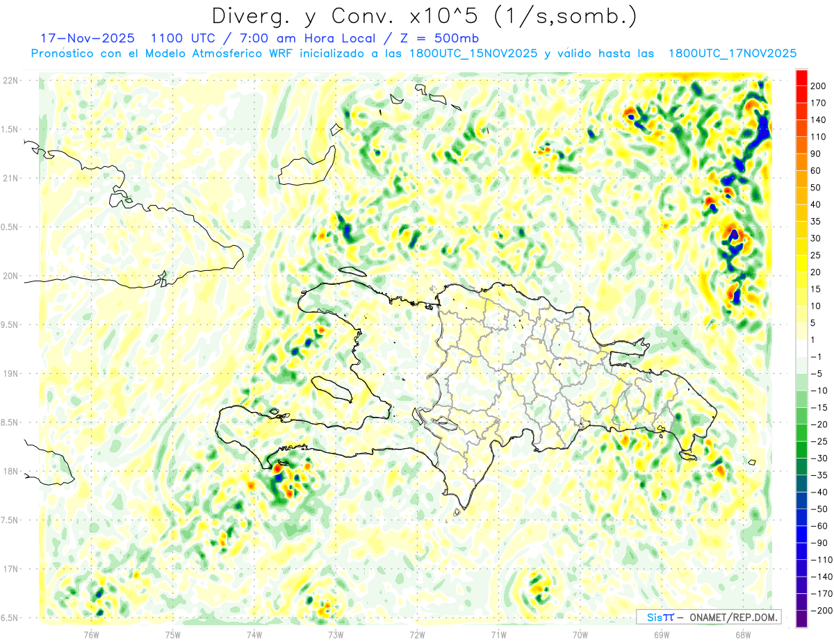Click the 70W longitude axis label
The width and height of the screenshot is (834, 644).
[x=580, y=634]
